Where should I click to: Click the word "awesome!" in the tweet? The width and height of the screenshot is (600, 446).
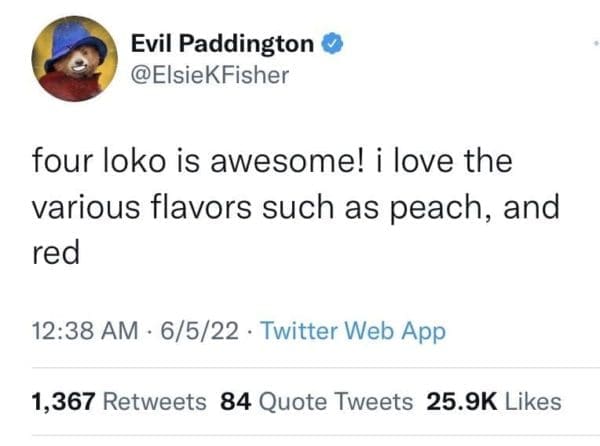(x=307, y=161)
